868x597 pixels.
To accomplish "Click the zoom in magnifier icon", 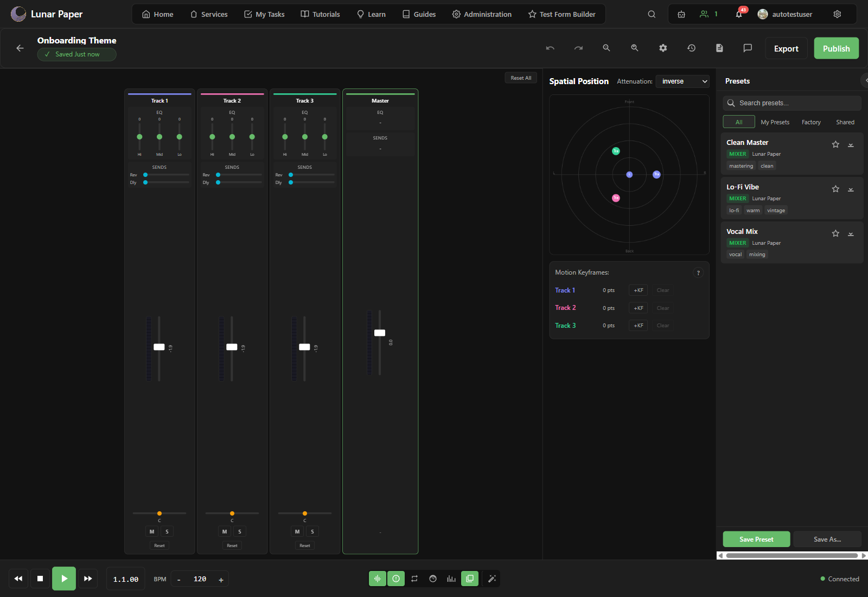I will [x=635, y=48].
